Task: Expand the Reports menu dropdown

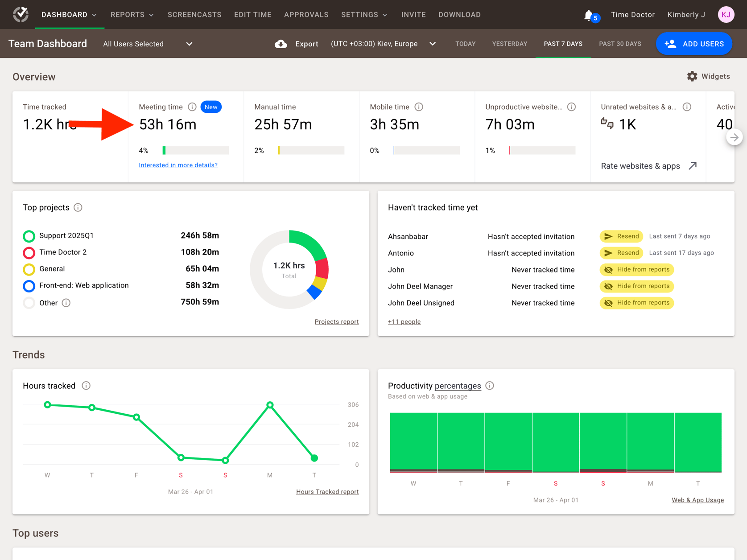Action: [x=132, y=15]
